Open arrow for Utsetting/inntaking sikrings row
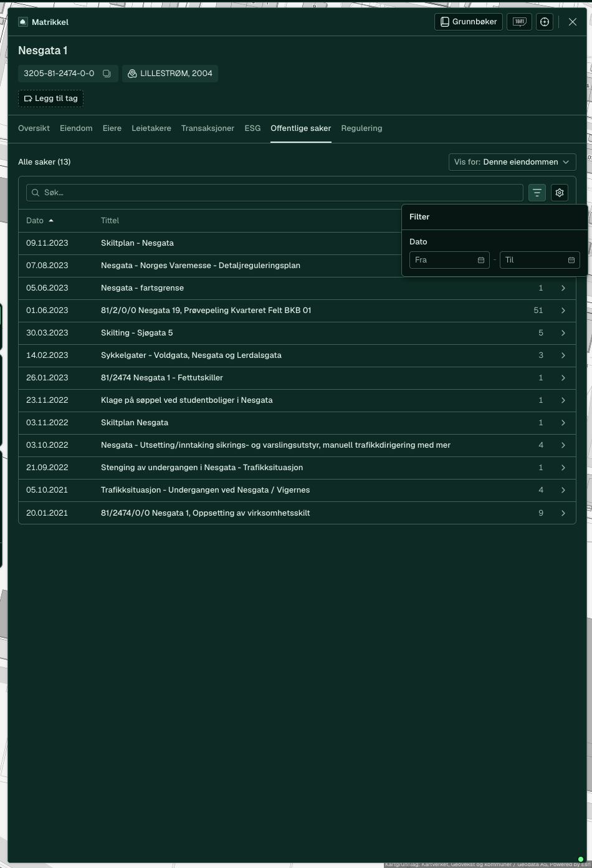Screen dimensions: 592x868 click(x=563, y=445)
